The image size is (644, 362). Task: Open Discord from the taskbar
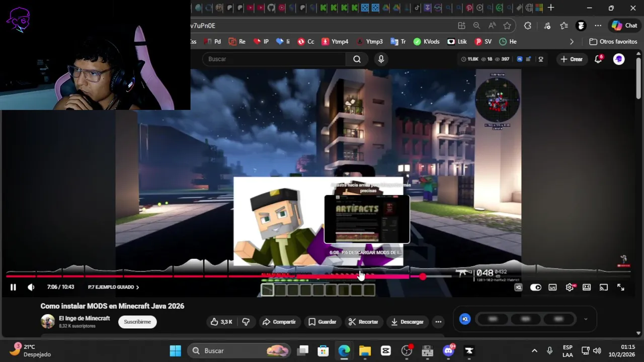pyautogui.click(x=448, y=350)
